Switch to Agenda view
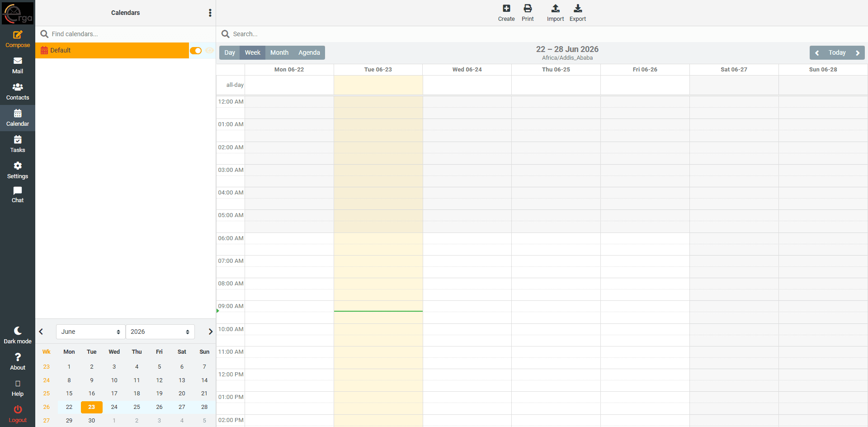The image size is (868, 427). tap(309, 53)
